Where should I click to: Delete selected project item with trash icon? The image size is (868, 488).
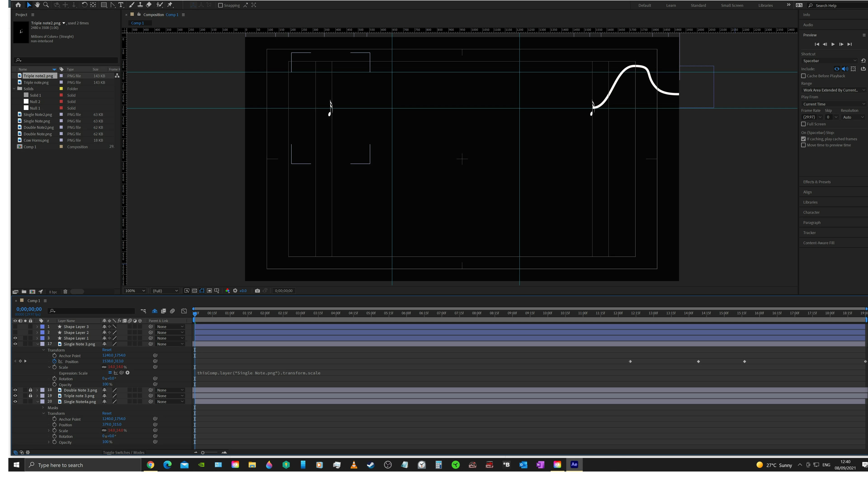tap(65, 292)
